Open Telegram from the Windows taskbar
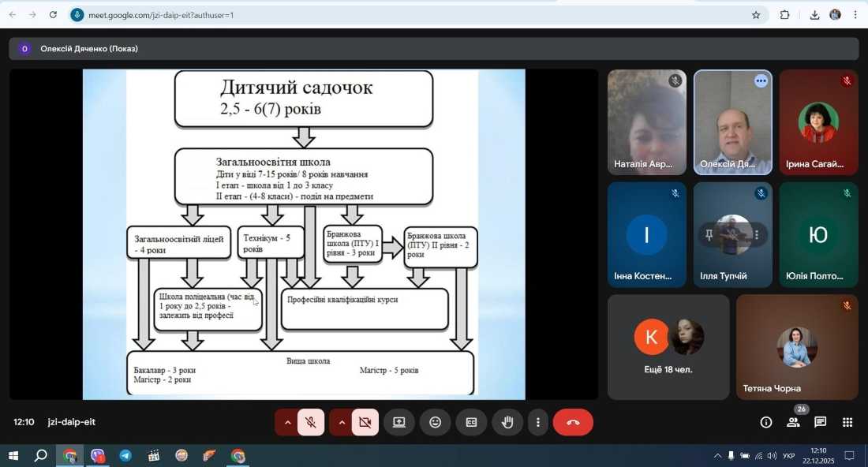 (x=125, y=455)
